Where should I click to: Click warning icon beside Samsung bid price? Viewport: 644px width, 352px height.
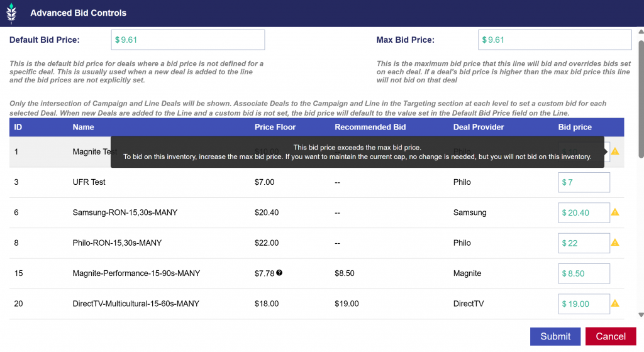[615, 212]
